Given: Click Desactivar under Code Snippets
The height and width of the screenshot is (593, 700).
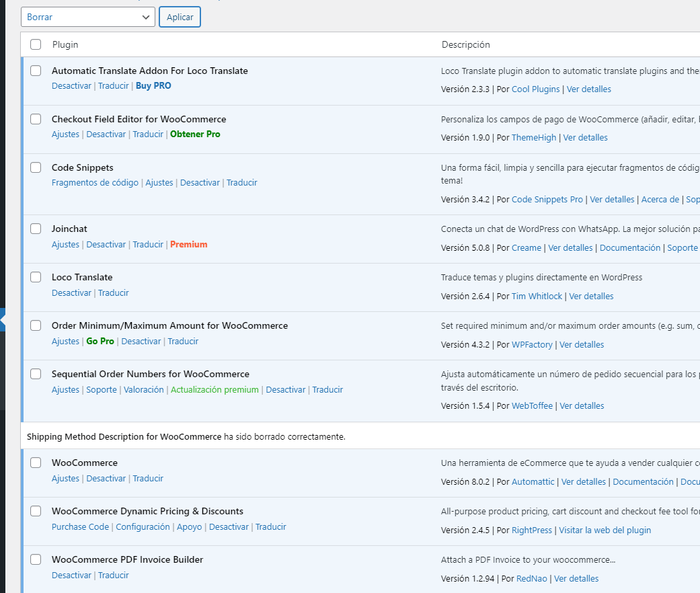Looking at the screenshot, I should (x=200, y=182).
